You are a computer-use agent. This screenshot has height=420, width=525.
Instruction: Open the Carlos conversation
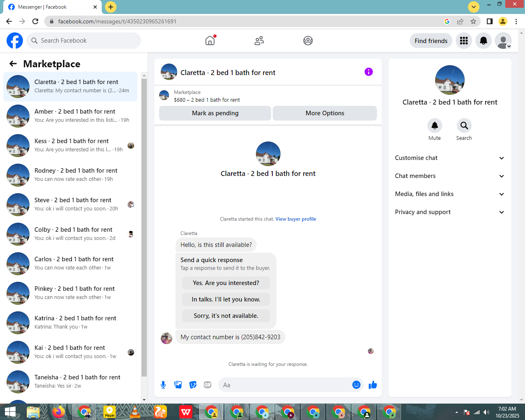(71, 264)
